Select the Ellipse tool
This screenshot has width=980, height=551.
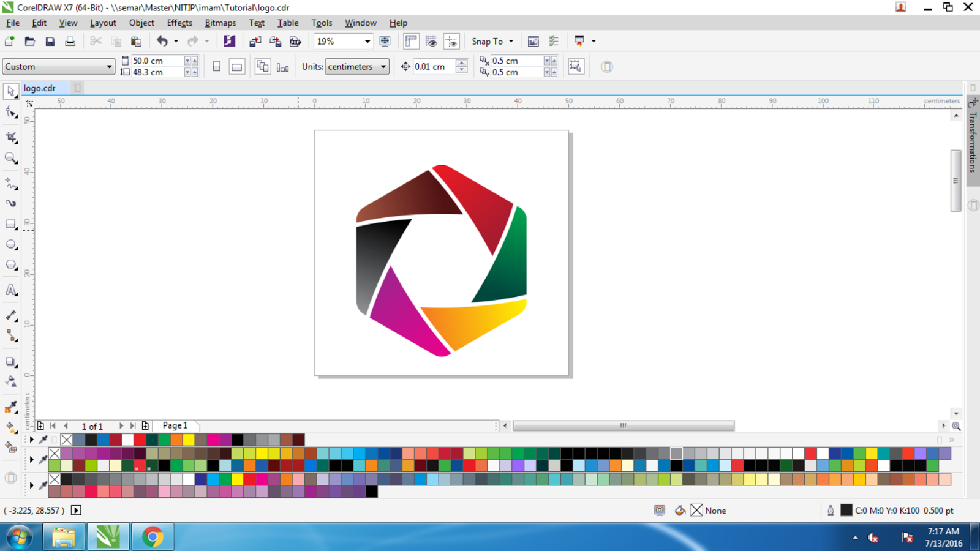[x=10, y=244]
